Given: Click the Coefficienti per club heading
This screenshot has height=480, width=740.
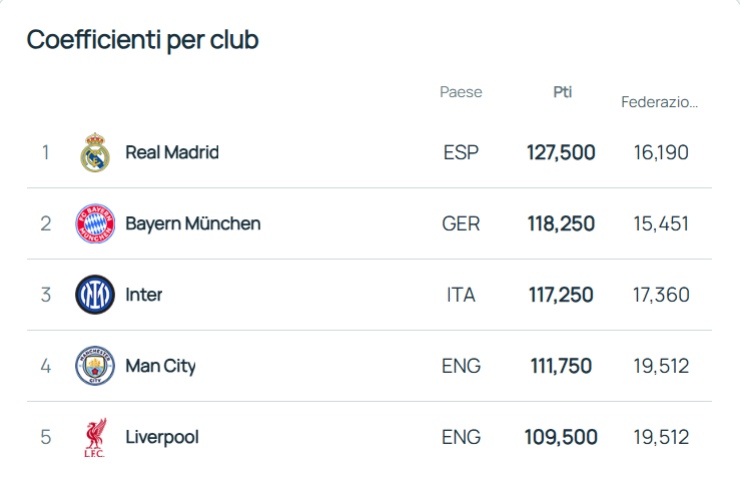Looking at the screenshot, I should 142,40.
